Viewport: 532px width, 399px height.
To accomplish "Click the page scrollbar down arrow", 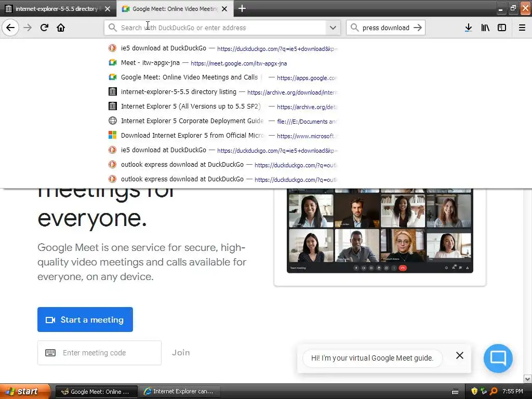I will pos(528,379).
